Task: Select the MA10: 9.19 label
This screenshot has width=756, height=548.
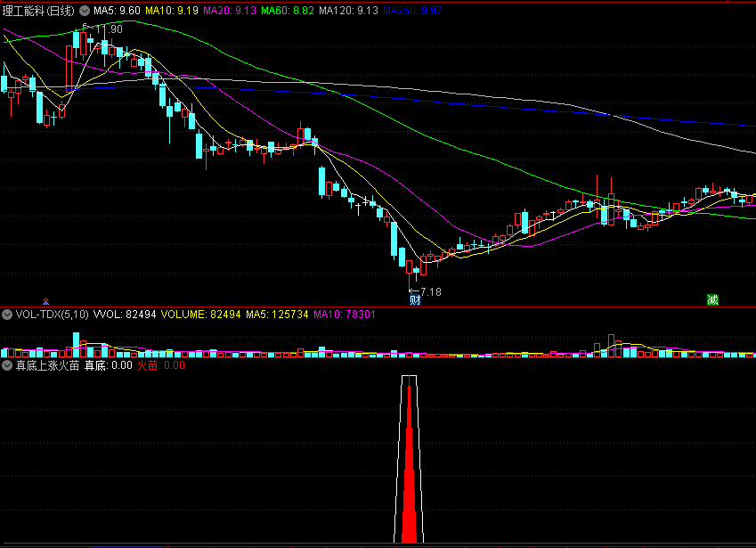Action: pyautogui.click(x=172, y=11)
